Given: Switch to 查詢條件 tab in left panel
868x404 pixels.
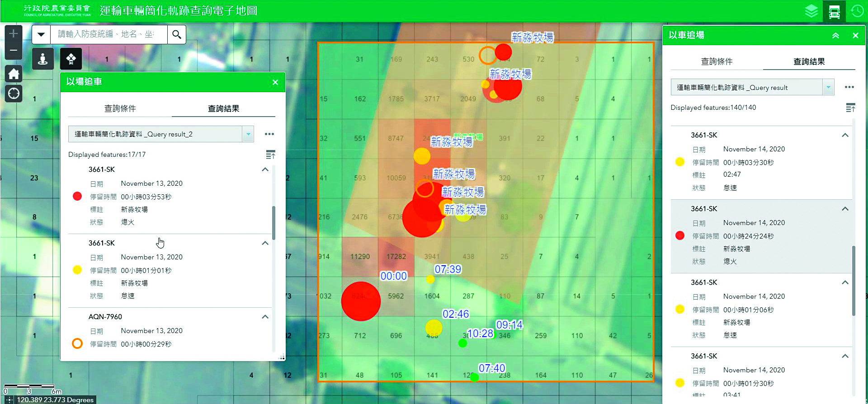Looking at the screenshot, I should (x=120, y=108).
